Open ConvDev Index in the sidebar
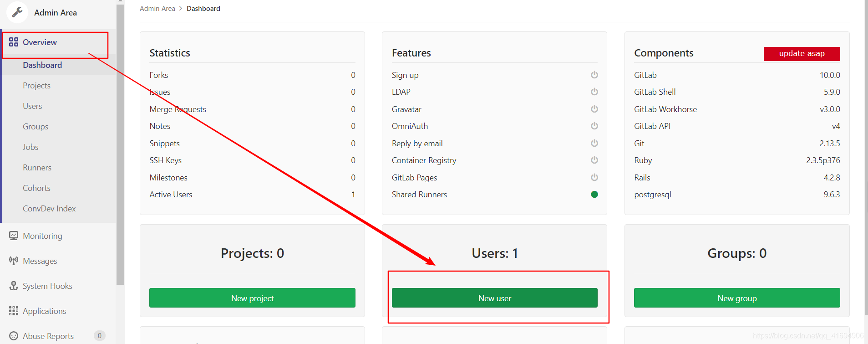This screenshot has height=344, width=868. coord(49,209)
